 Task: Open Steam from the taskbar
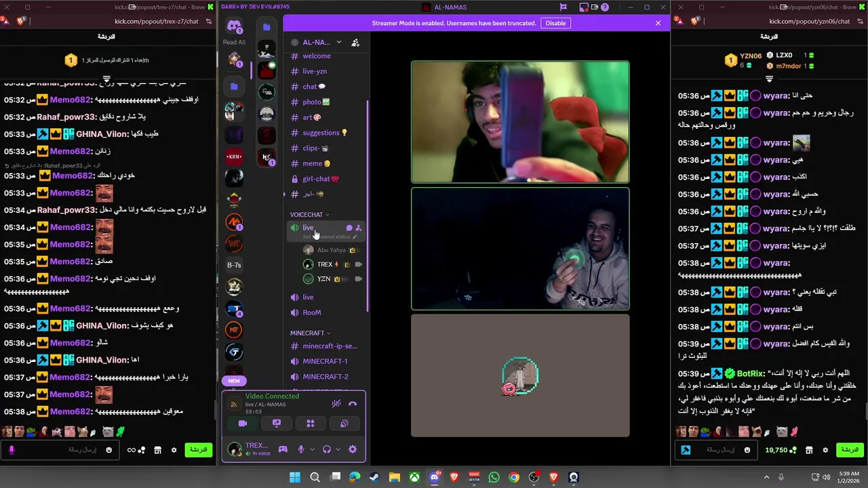coord(374,477)
